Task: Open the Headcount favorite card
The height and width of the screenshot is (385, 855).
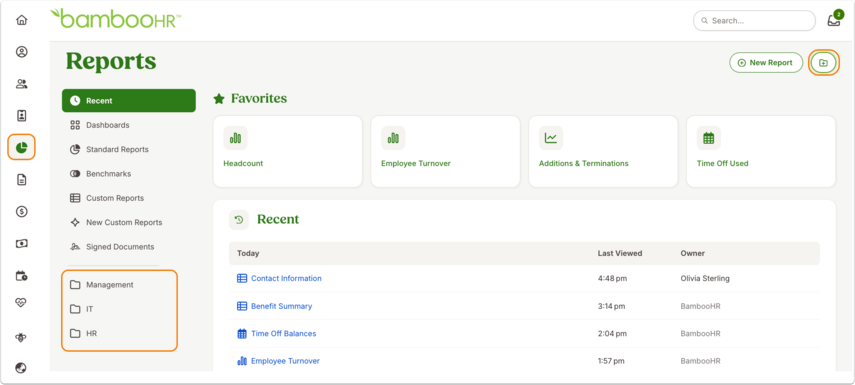Action: [288, 151]
